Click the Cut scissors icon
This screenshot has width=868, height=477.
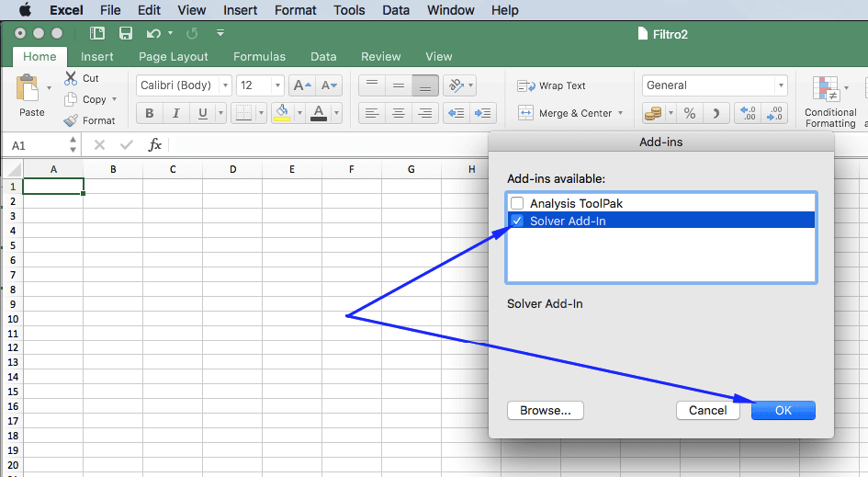click(71, 78)
